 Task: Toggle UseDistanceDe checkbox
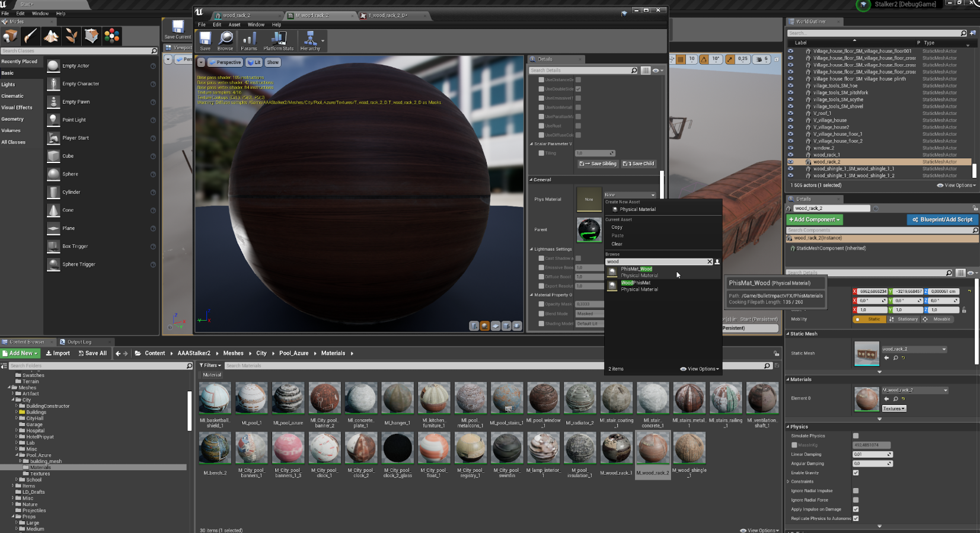[x=578, y=79]
